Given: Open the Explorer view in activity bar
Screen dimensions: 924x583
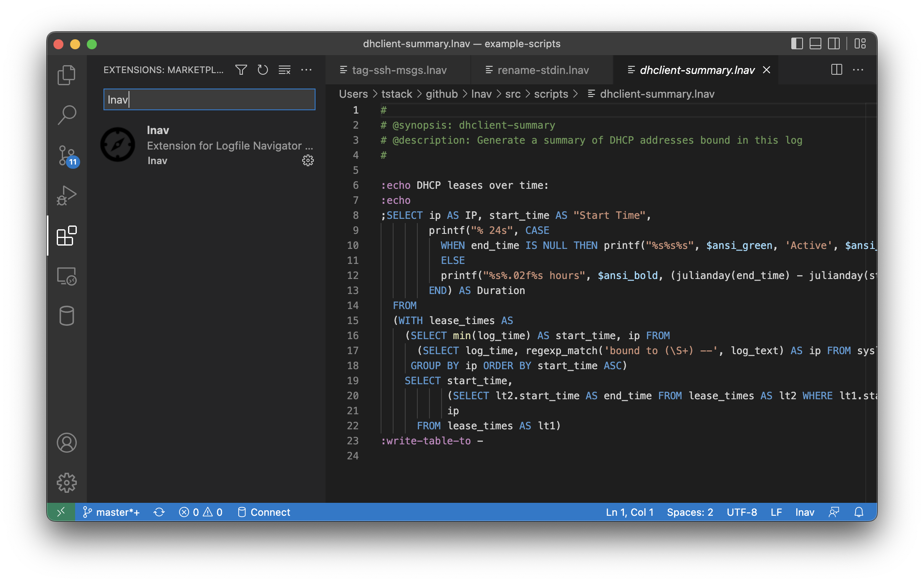Looking at the screenshot, I should pos(66,75).
